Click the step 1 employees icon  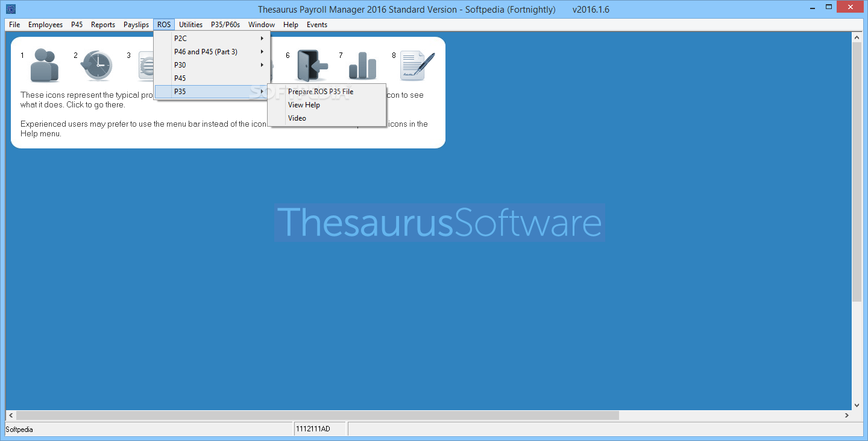click(44, 65)
